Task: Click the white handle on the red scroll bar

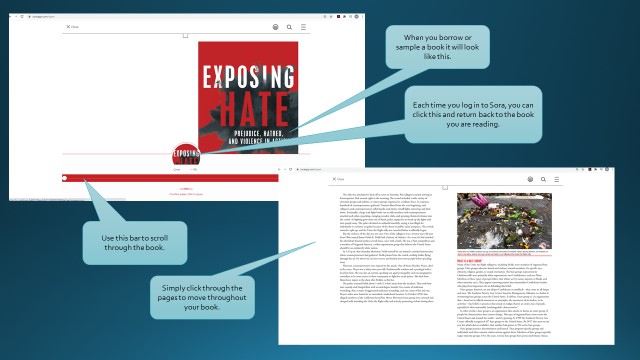Action: 64,178
